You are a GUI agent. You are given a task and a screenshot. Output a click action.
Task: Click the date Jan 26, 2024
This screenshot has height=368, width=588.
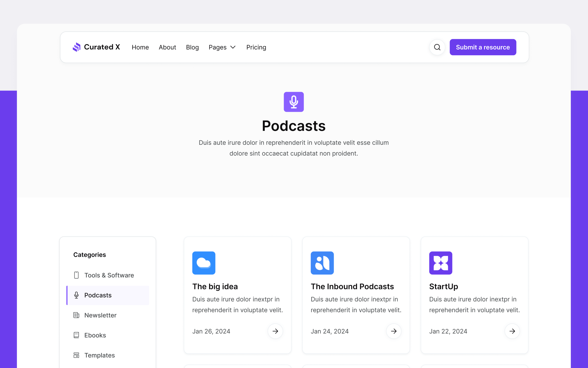tap(211, 331)
